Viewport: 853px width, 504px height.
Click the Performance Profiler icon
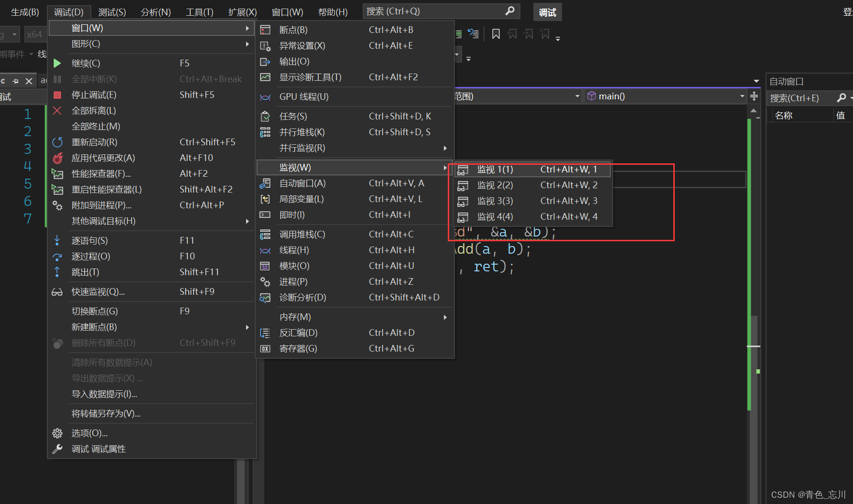point(57,173)
